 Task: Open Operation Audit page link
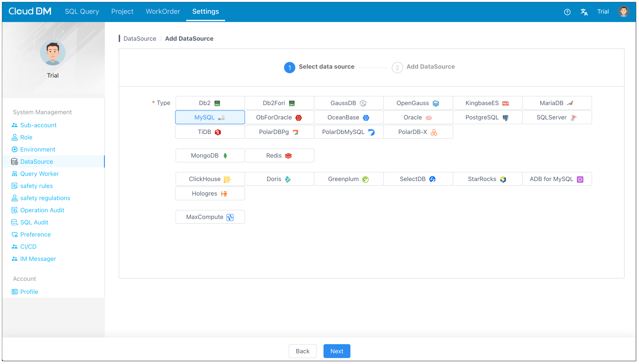tap(42, 210)
